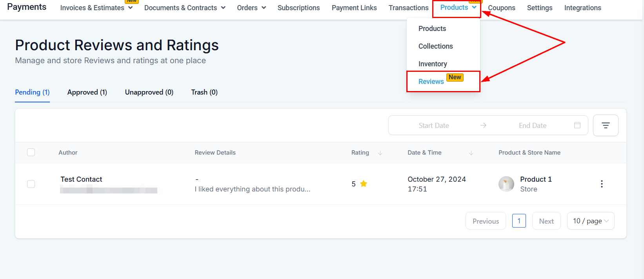Click the End Date field
This screenshot has height=279, width=644.
[532, 126]
